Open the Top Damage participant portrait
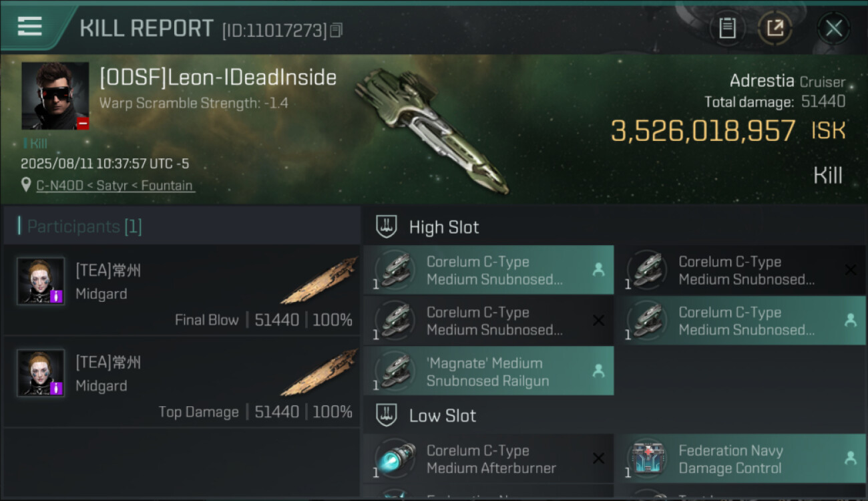The width and height of the screenshot is (868, 501). pyautogui.click(x=41, y=373)
